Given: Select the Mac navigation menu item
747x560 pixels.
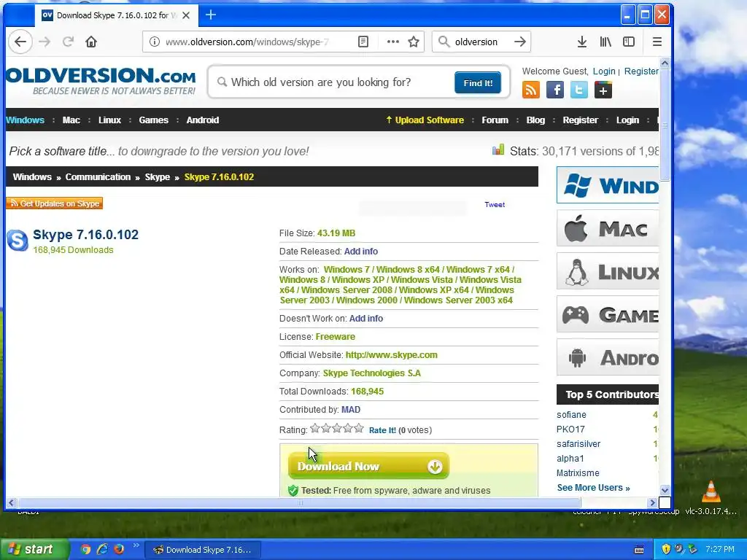Looking at the screenshot, I should (71, 120).
